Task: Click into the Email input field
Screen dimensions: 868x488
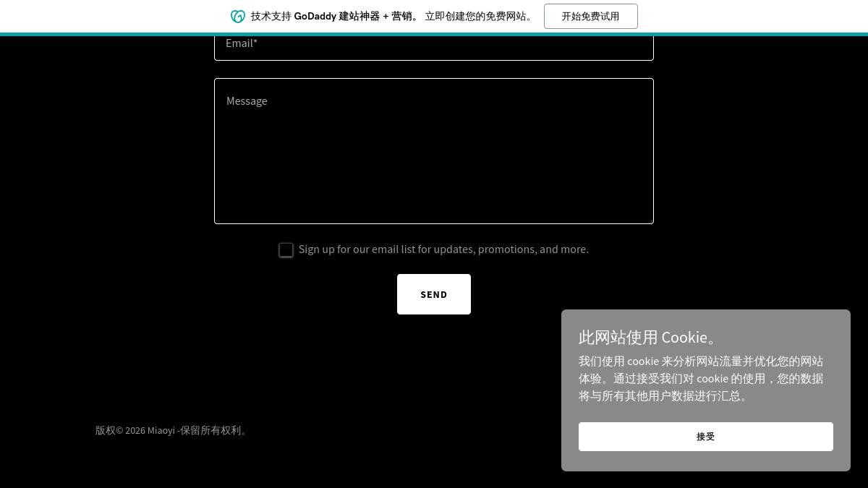Action: (x=434, y=46)
